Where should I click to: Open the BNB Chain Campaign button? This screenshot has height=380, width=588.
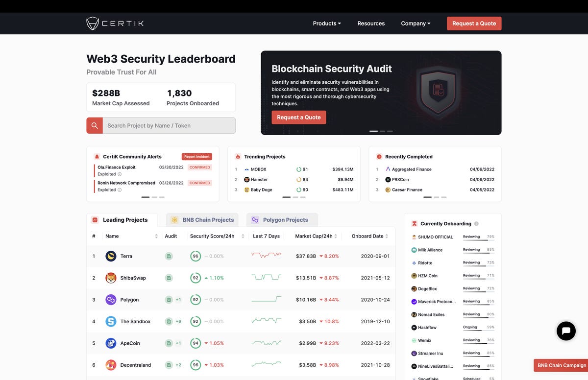coord(561,365)
